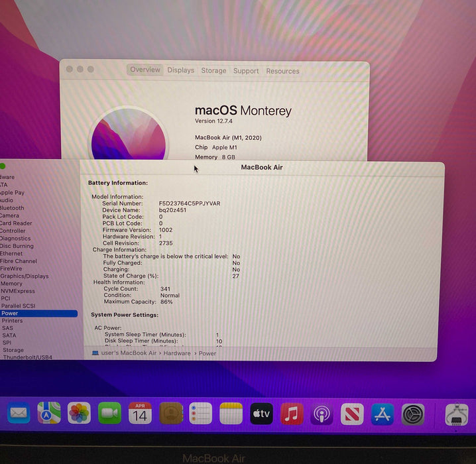Select FireWire in the sidebar
476x464 pixels.
click(11, 268)
